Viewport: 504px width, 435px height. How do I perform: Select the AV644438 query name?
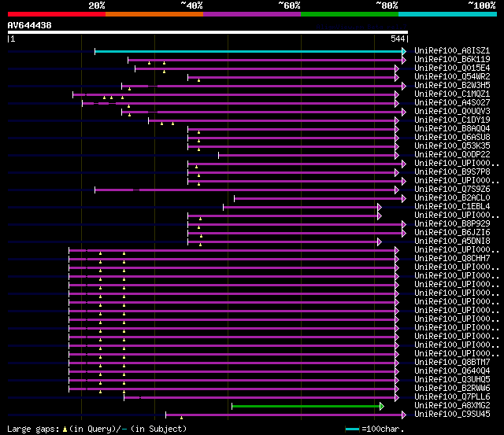point(30,25)
